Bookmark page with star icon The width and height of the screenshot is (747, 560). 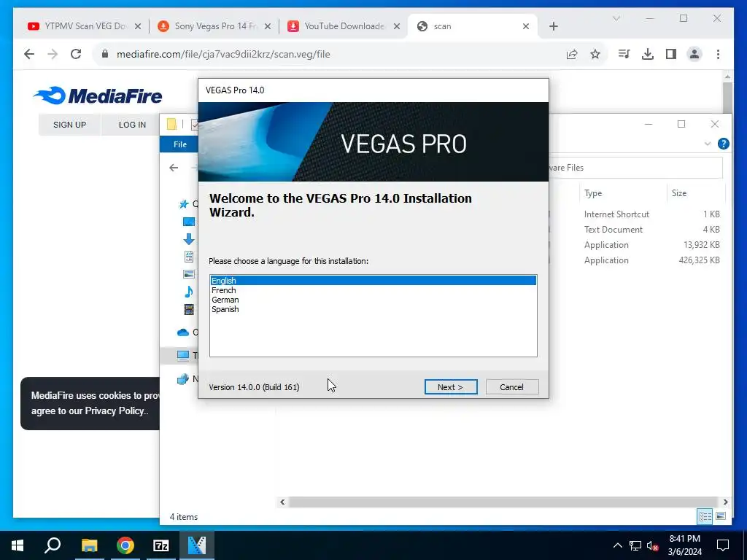[595, 54]
